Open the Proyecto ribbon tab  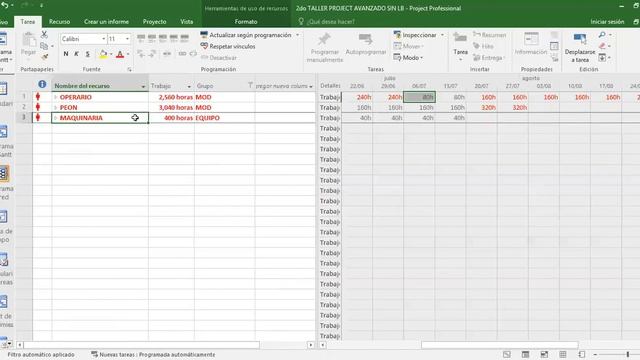[x=154, y=22]
